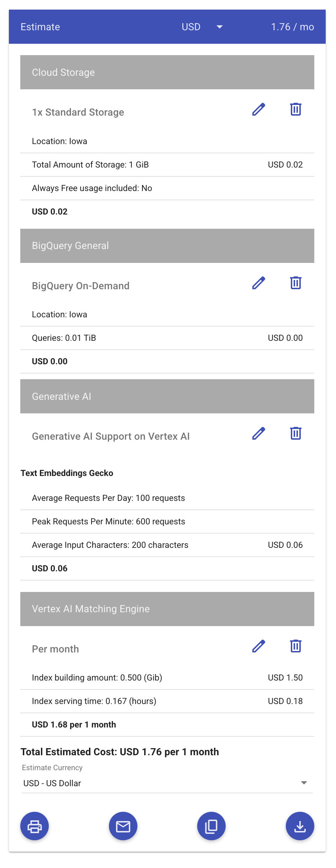
Task: Copy the estimate to clipboard
Action: (x=211, y=826)
